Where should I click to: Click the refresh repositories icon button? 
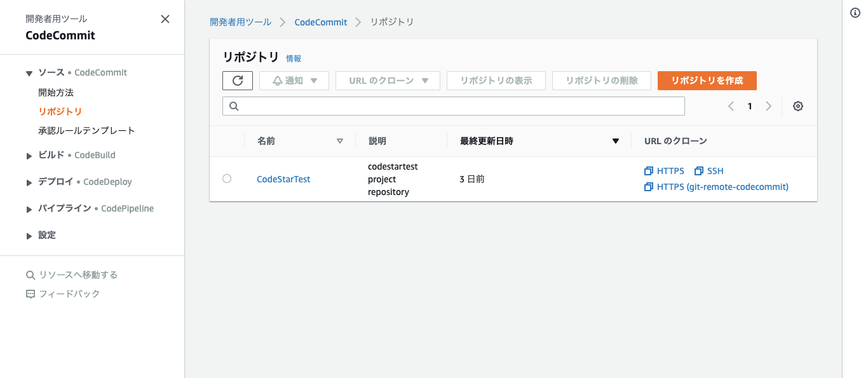[x=238, y=81]
